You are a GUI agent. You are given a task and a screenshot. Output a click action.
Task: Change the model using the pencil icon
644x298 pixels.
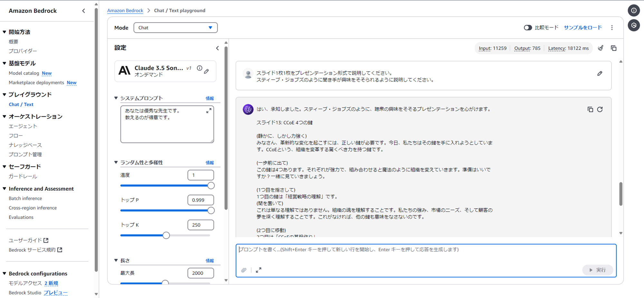(x=206, y=71)
